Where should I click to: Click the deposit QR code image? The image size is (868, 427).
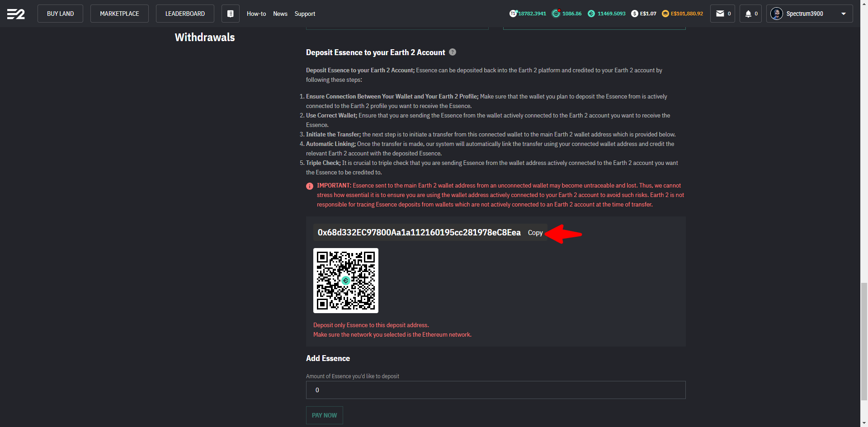coord(346,281)
